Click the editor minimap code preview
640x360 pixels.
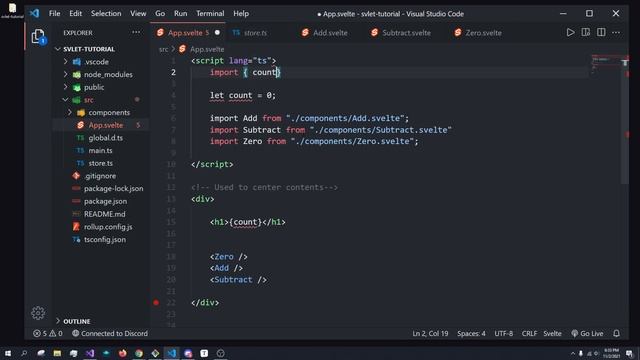(x=606, y=63)
